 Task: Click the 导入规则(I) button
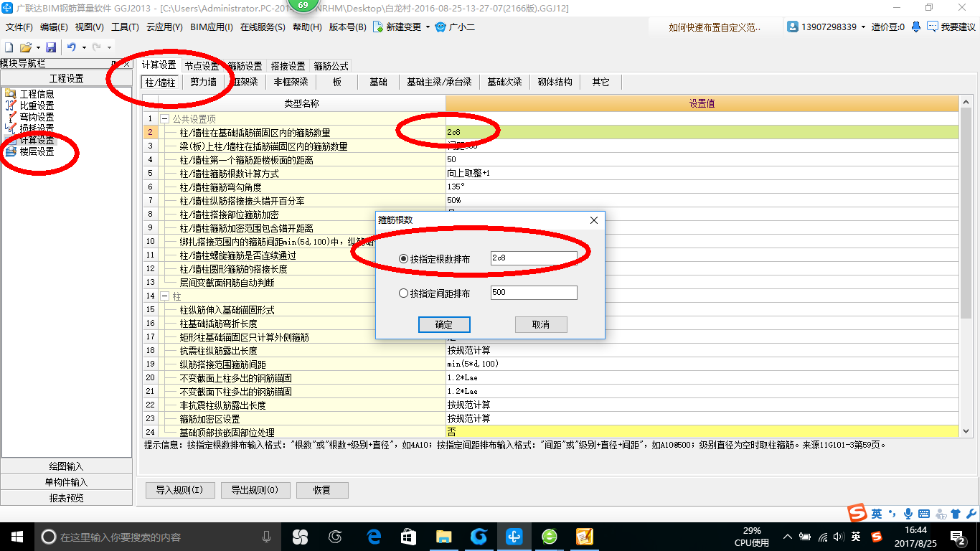pos(179,491)
